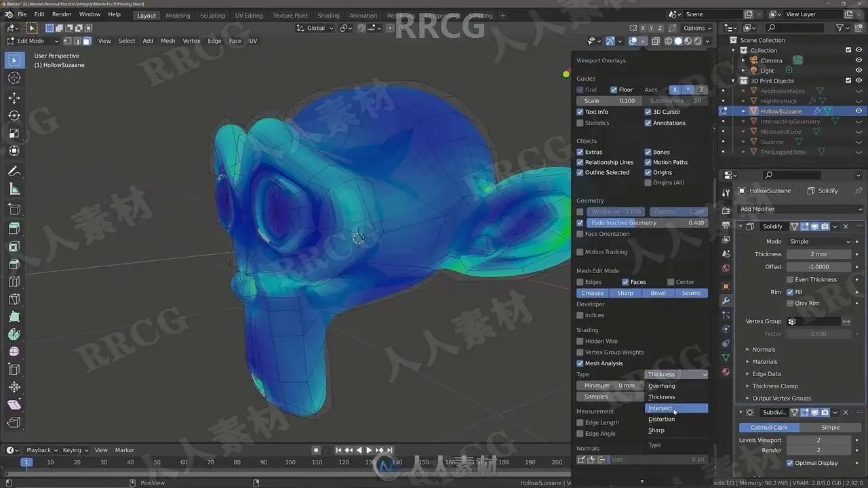This screenshot has width=868, height=488.
Task: Select the Loop Cut tool
Action: pyautogui.click(x=14, y=282)
